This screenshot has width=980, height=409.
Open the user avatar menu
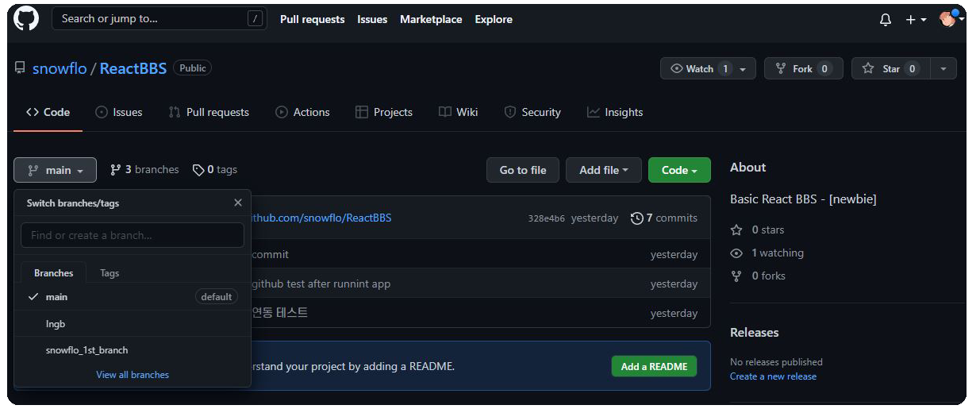pos(951,19)
